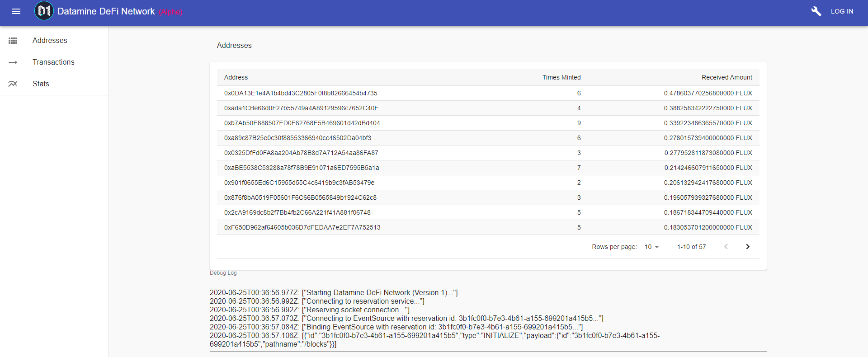Select address 0x901f0655Ed6C15955d55C4c6419b9c3fAB53479e

[x=299, y=183]
